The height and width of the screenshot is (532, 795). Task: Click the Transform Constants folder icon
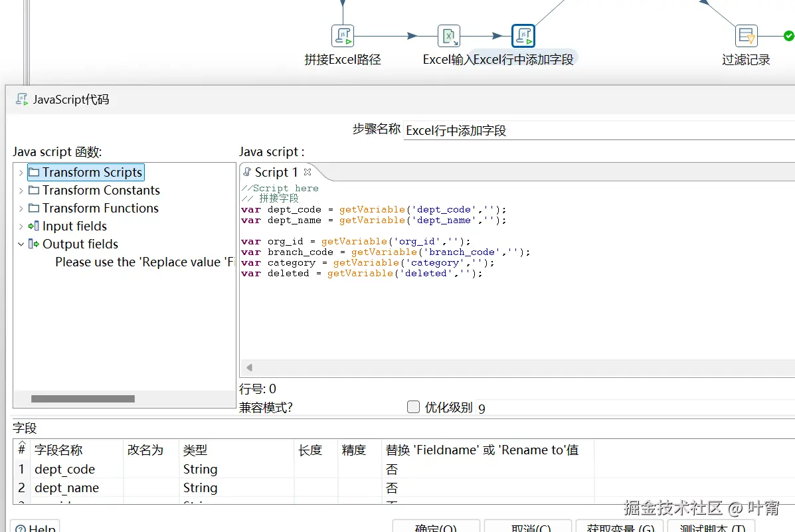pyautogui.click(x=34, y=190)
